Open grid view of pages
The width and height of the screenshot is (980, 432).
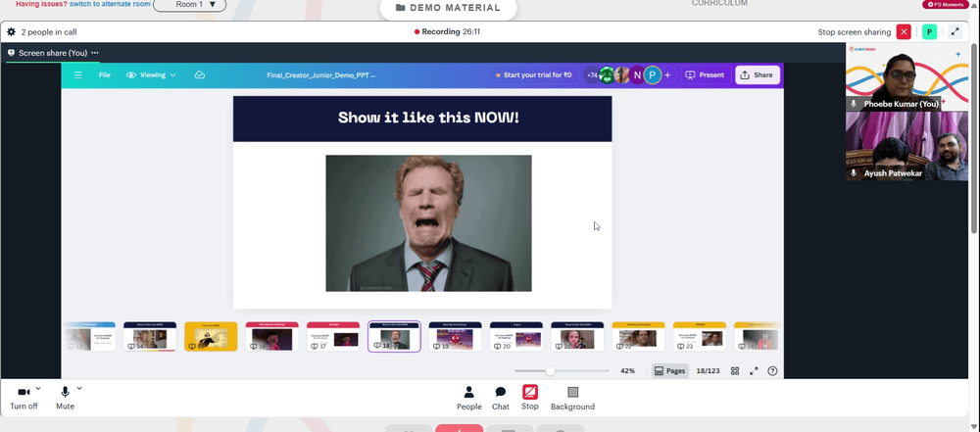pyautogui.click(x=735, y=370)
